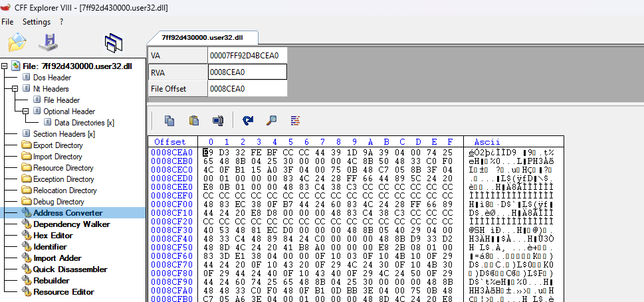This screenshot has height=302, width=644.
Task: Click the Debug Directory folder icon
Action: coord(27,202)
